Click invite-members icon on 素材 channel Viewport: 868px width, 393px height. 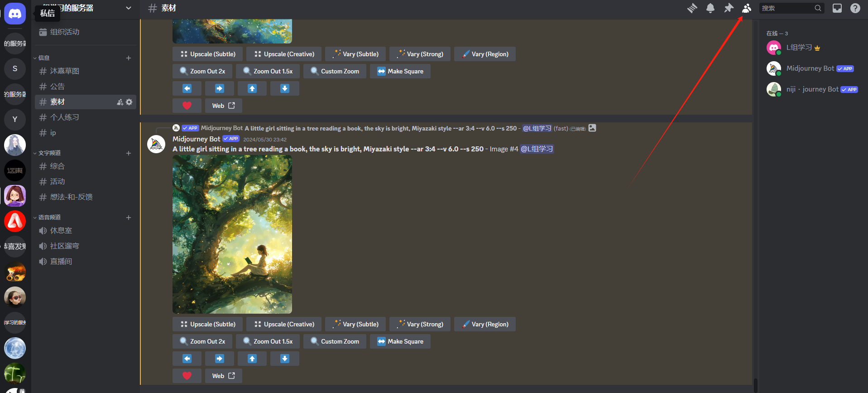click(120, 102)
